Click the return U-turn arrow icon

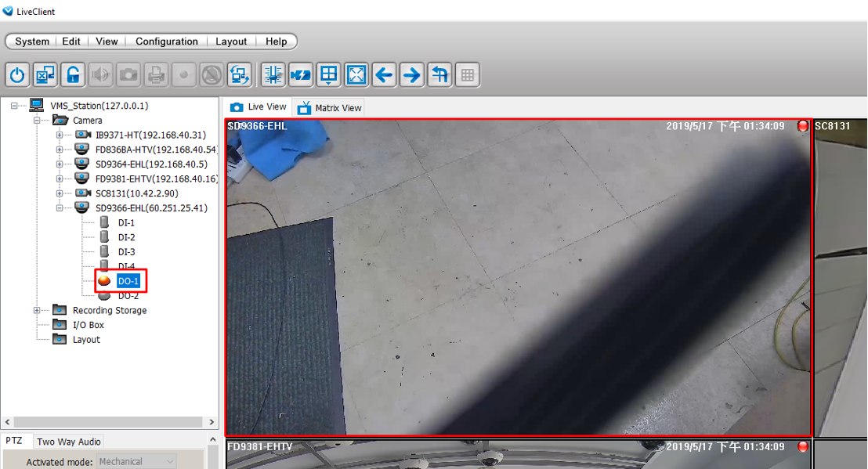point(439,75)
